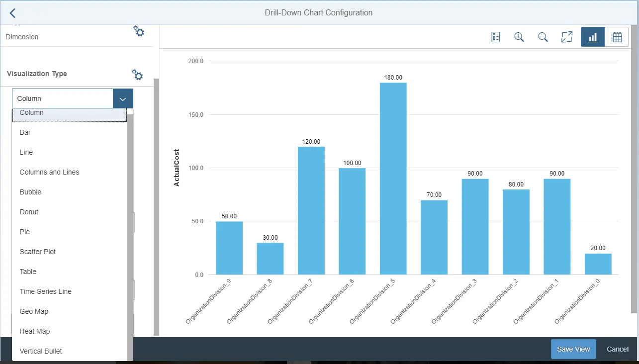Select the zoom out magnifier icon

(543, 36)
